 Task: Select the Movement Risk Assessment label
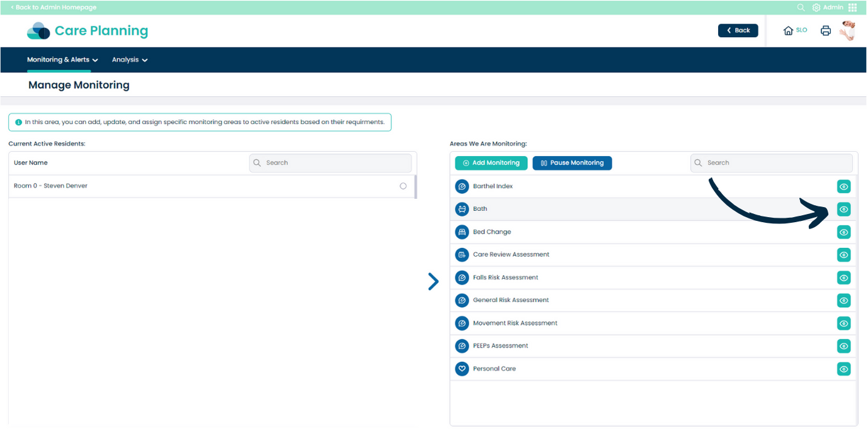(x=515, y=323)
